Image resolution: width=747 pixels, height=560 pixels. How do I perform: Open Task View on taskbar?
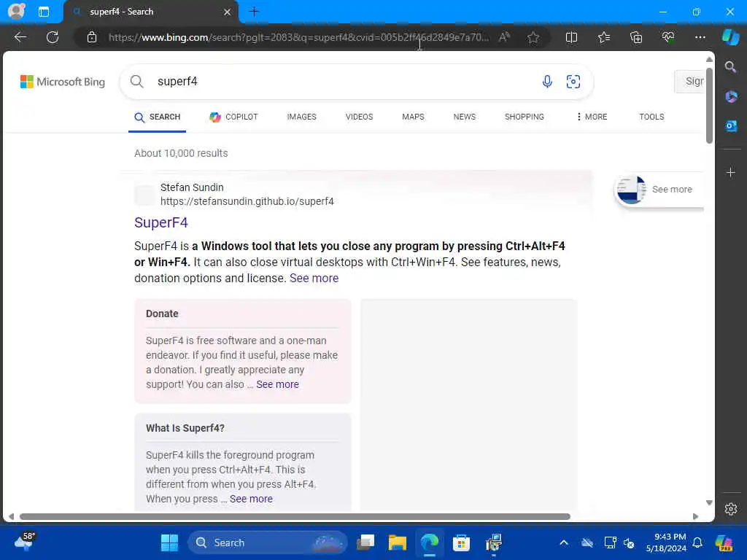pos(365,542)
